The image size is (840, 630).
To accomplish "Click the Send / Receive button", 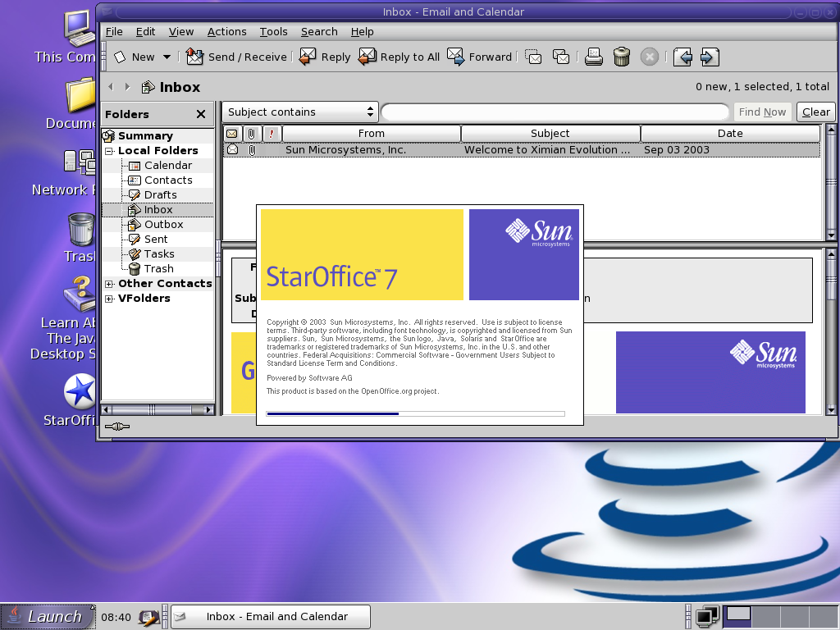I will click(236, 57).
